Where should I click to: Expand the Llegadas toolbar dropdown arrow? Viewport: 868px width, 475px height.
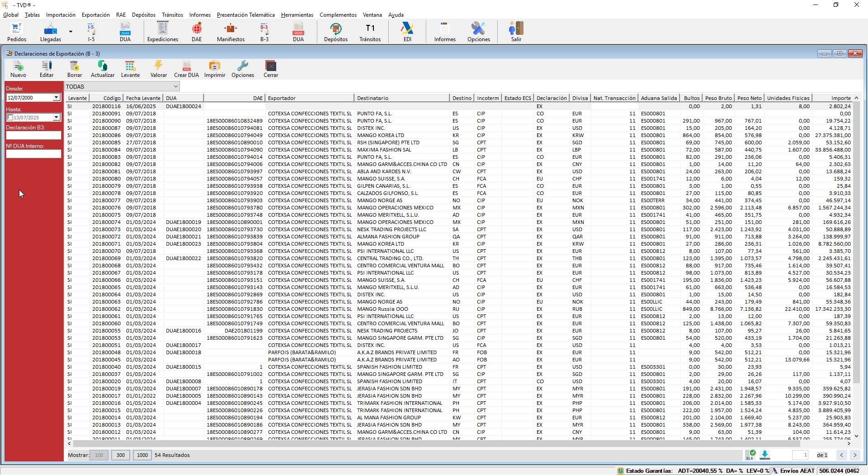pos(71,32)
